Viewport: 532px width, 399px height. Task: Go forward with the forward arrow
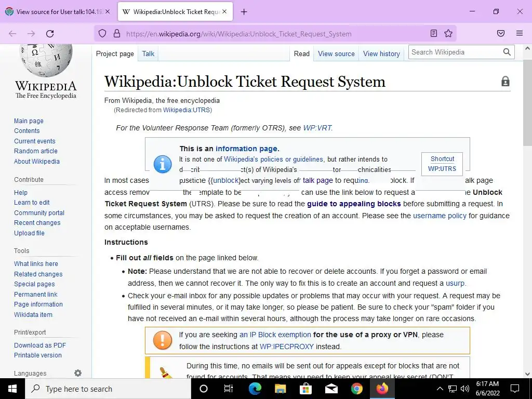31,34
